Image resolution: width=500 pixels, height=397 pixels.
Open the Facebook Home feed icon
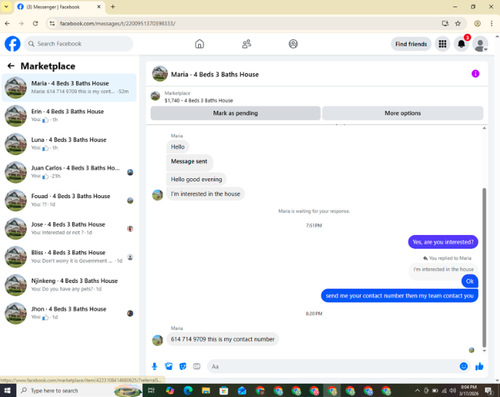pos(199,44)
